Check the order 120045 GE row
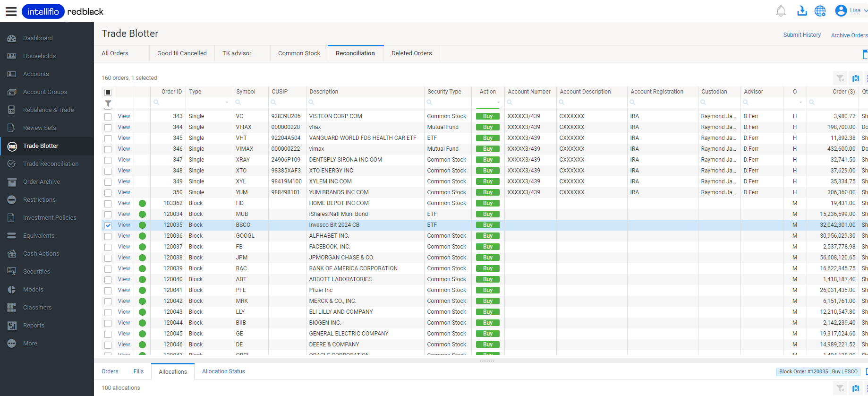Image resolution: width=868 pixels, height=396 pixels. click(x=108, y=334)
